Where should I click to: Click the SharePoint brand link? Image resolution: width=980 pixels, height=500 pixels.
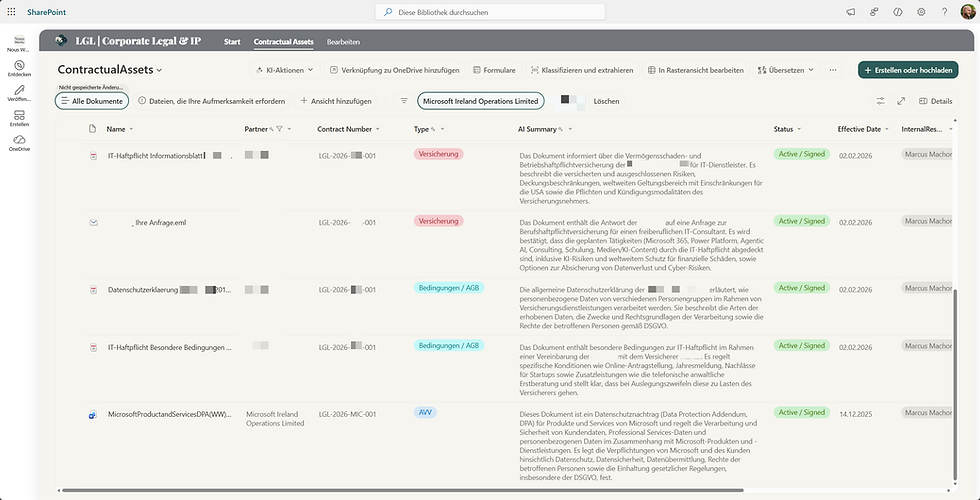(46, 12)
